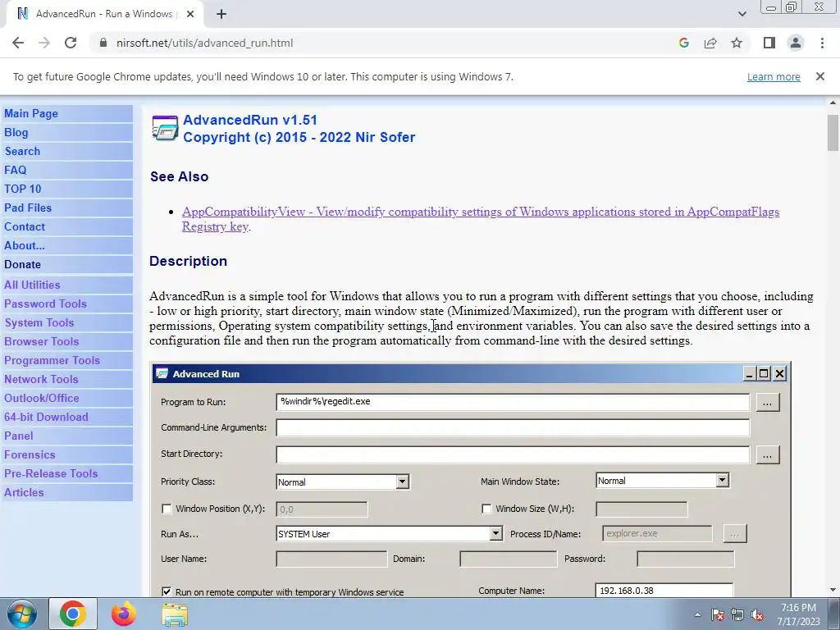Open a new tab with plus button
This screenshot has height=630, width=840.
pyautogui.click(x=221, y=14)
